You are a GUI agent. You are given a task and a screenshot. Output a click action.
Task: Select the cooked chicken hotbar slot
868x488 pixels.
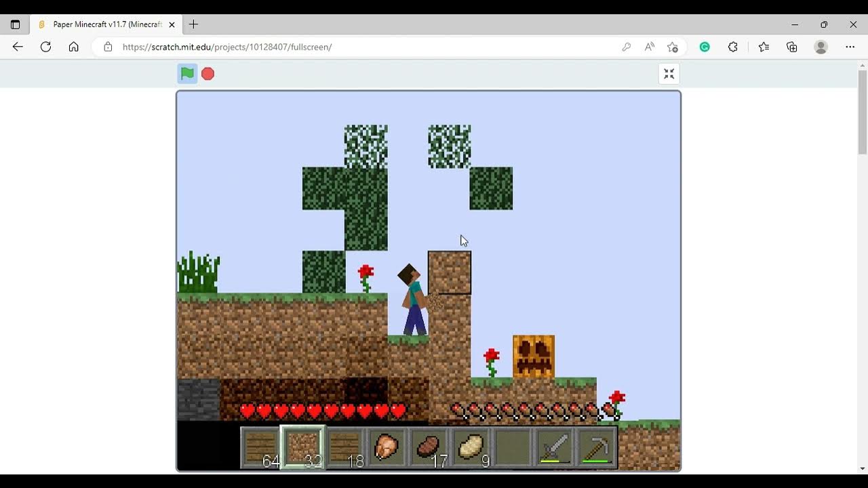[387, 447]
